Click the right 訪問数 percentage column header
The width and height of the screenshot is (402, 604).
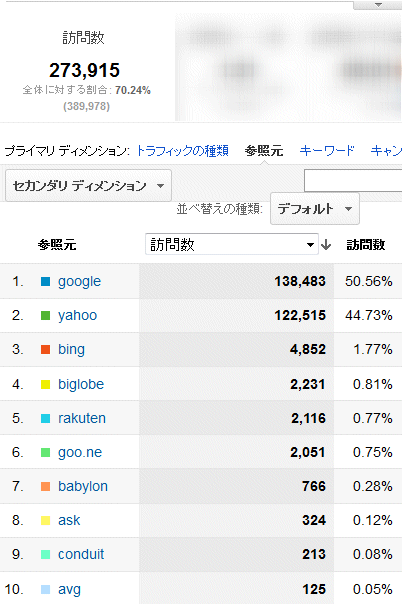pos(366,245)
